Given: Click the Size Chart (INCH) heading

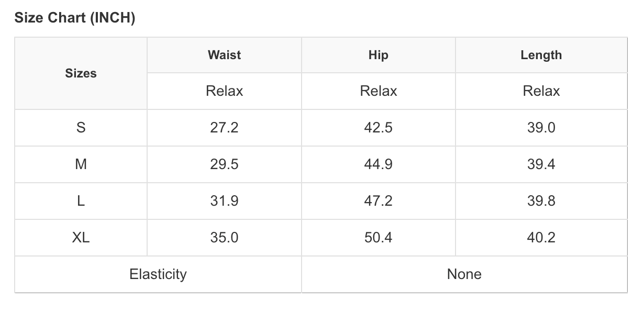Looking at the screenshot, I should coord(75,18).
